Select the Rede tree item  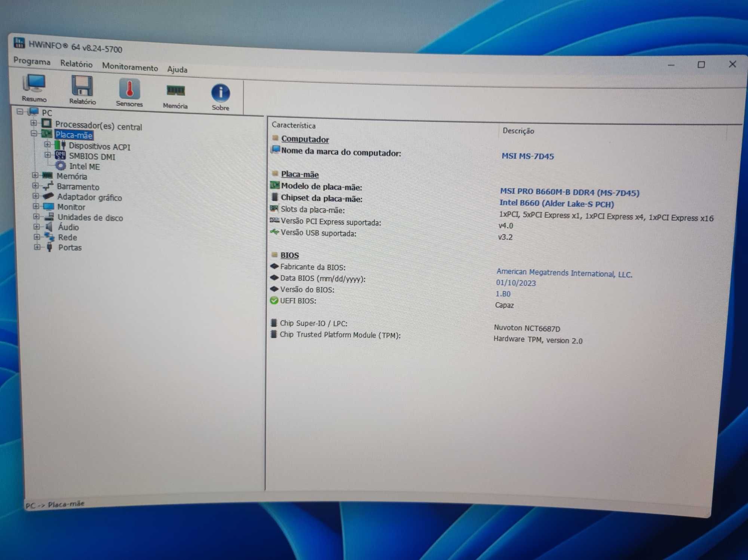coord(68,237)
